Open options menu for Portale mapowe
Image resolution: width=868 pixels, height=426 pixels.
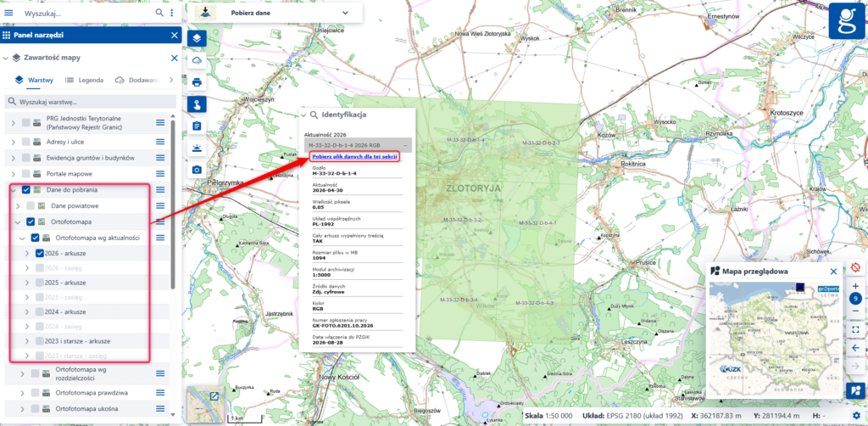tap(160, 173)
